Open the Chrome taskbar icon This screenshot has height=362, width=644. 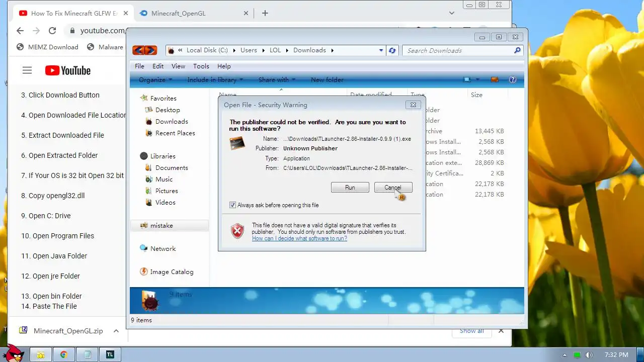pos(64,354)
